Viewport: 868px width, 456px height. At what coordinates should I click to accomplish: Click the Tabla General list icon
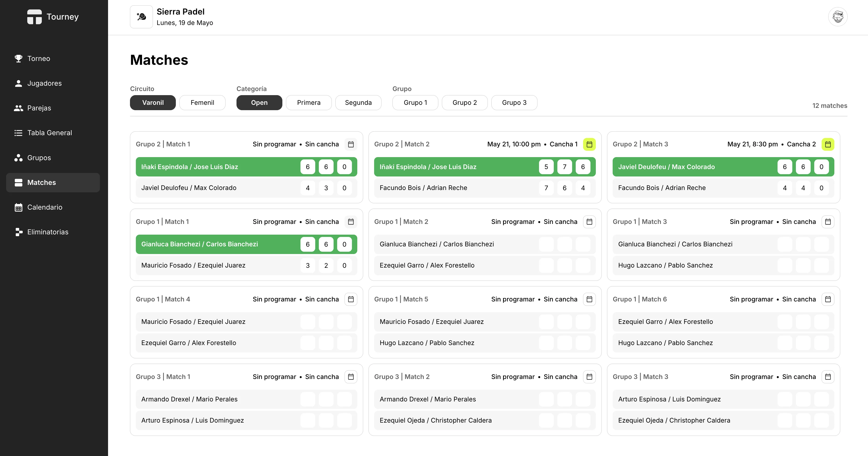[x=19, y=133]
